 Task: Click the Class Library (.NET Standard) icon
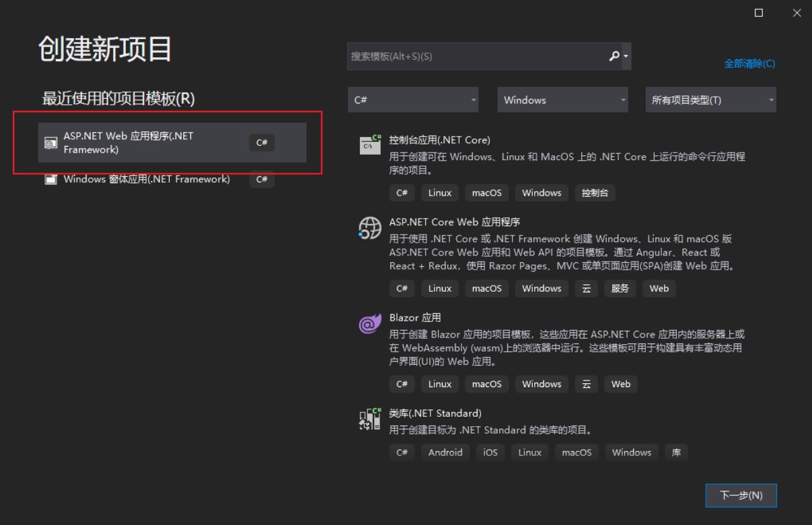[x=371, y=419]
